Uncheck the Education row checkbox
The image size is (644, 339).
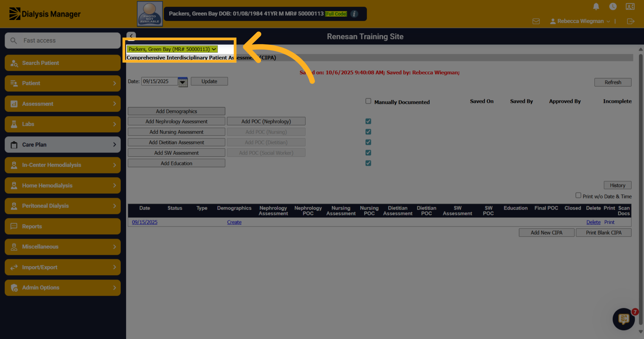368,163
